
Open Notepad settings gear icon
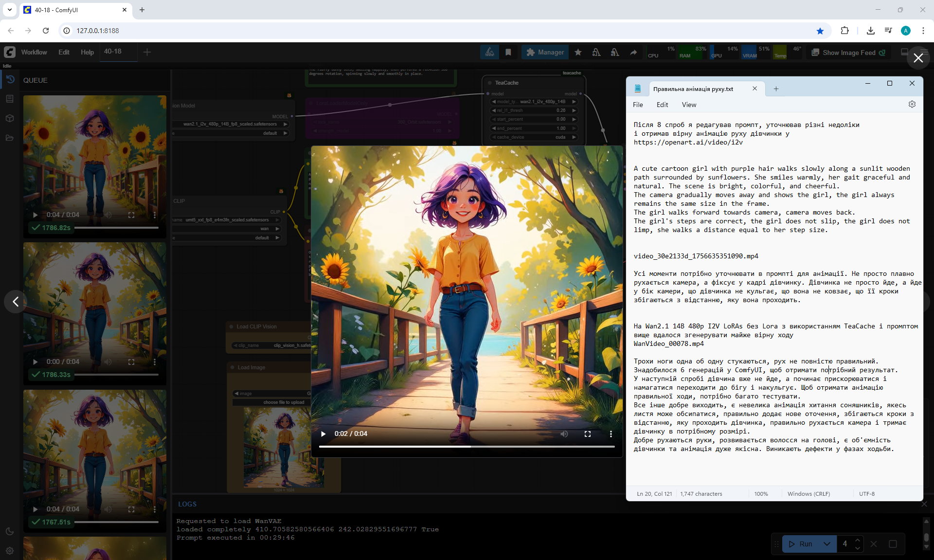[912, 104]
